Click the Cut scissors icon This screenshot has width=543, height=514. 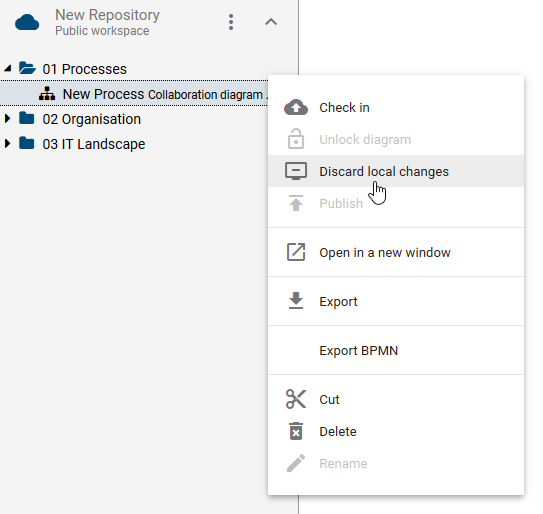coord(296,399)
